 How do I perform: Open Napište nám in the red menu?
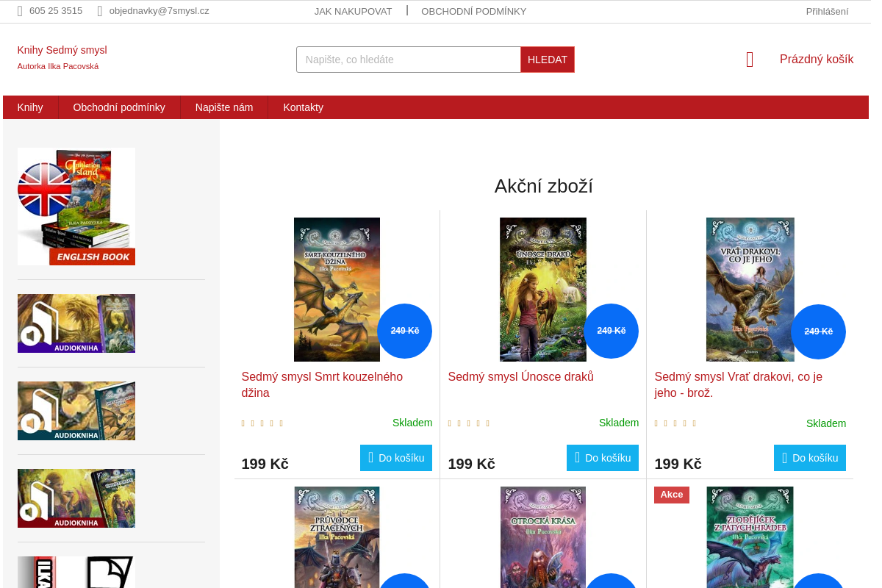224,107
